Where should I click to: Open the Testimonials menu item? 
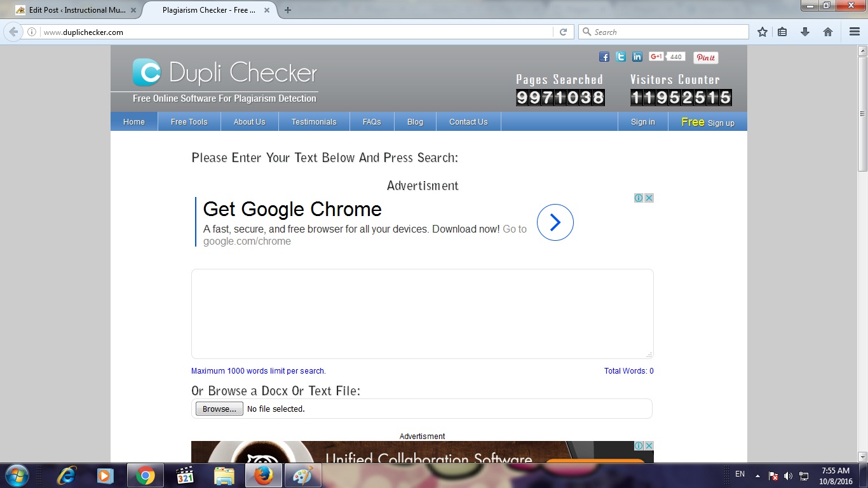(314, 121)
